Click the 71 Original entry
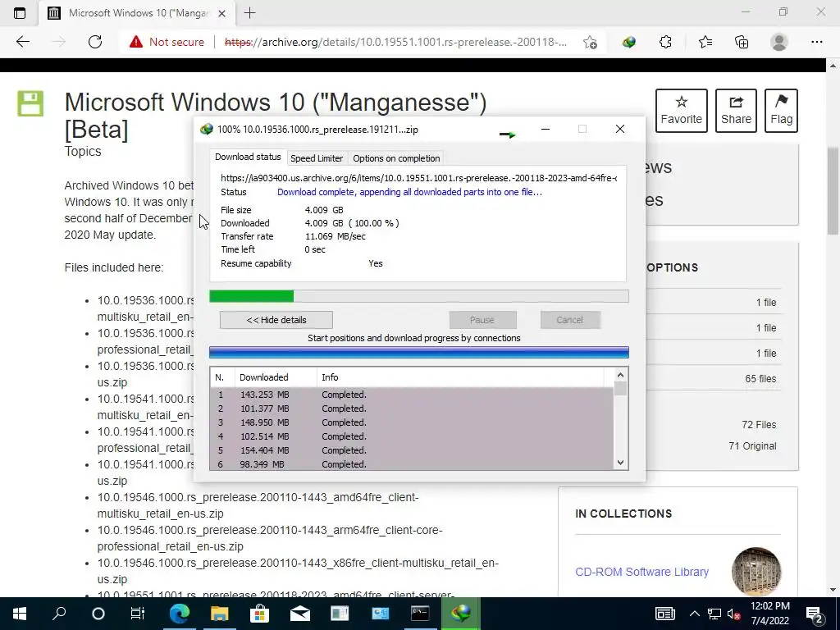The width and height of the screenshot is (840, 630). coord(752,446)
